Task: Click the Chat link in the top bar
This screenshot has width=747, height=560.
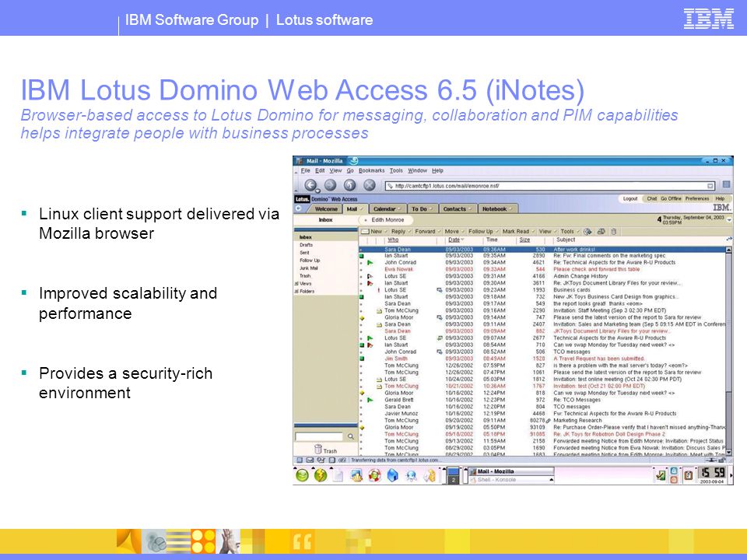Action: (652, 198)
